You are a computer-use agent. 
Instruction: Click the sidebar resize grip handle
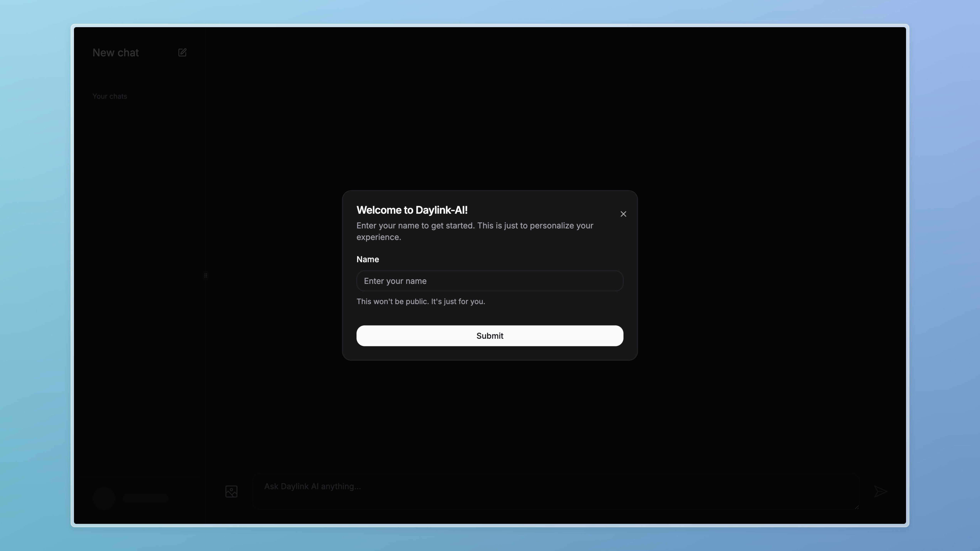point(206,275)
